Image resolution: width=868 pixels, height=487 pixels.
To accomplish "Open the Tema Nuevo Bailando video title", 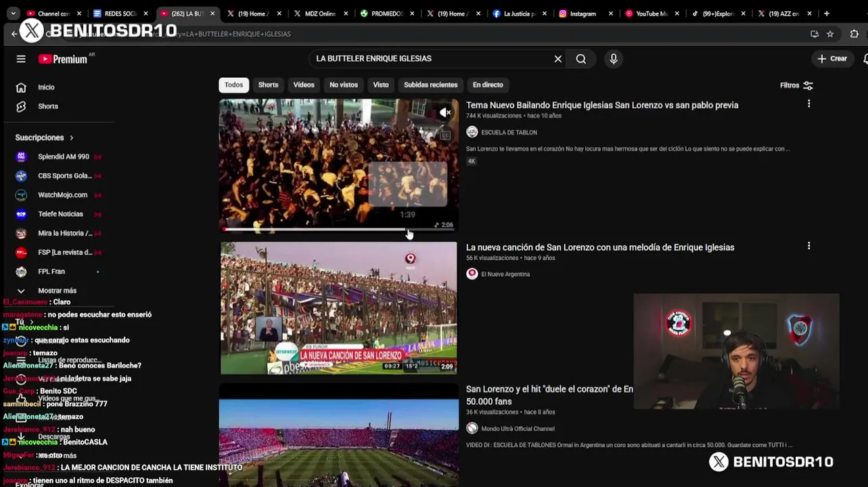I will [x=602, y=106].
